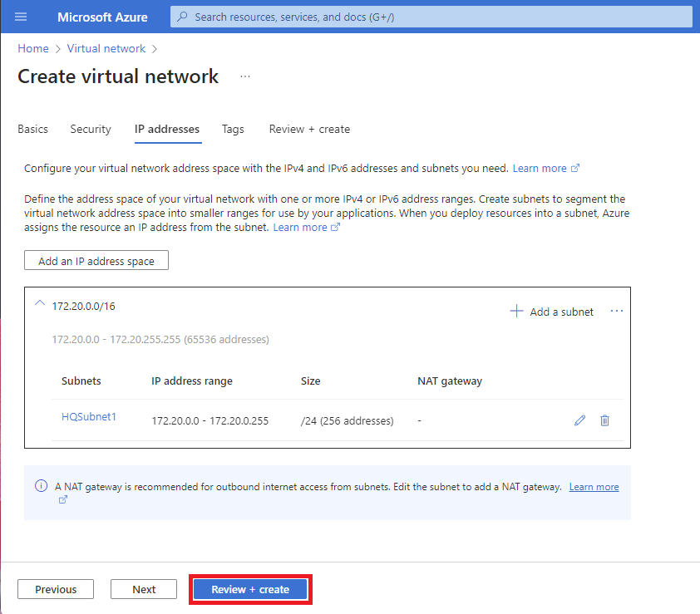Navigate to Virtual network via the breadcrumb

(x=106, y=48)
